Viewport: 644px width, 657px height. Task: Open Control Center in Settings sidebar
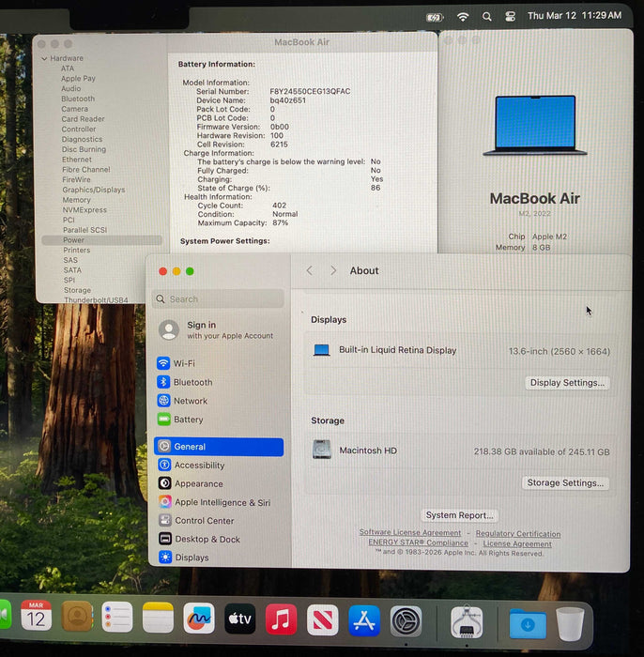pos(219,520)
